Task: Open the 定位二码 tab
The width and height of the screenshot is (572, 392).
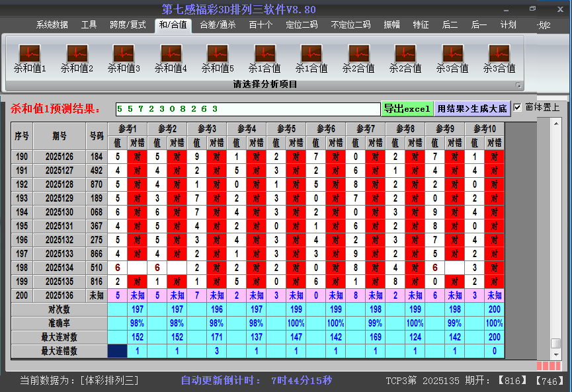Action: pos(302,25)
